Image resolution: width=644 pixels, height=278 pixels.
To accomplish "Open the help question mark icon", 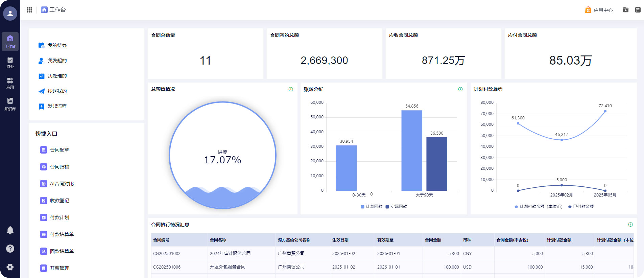I will (x=10, y=249).
